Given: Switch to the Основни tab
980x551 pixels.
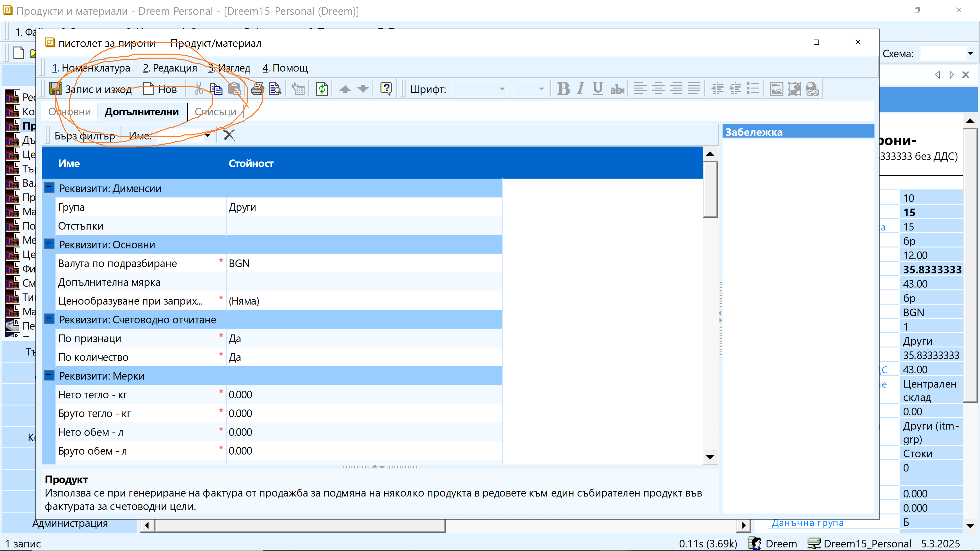Looking at the screenshot, I should click(70, 112).
